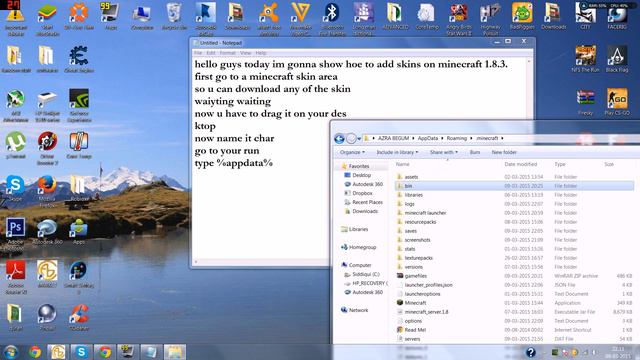Launch the avast! antivirus desktop shortcut
The image size is (640, 360).
tap(269, 17)
